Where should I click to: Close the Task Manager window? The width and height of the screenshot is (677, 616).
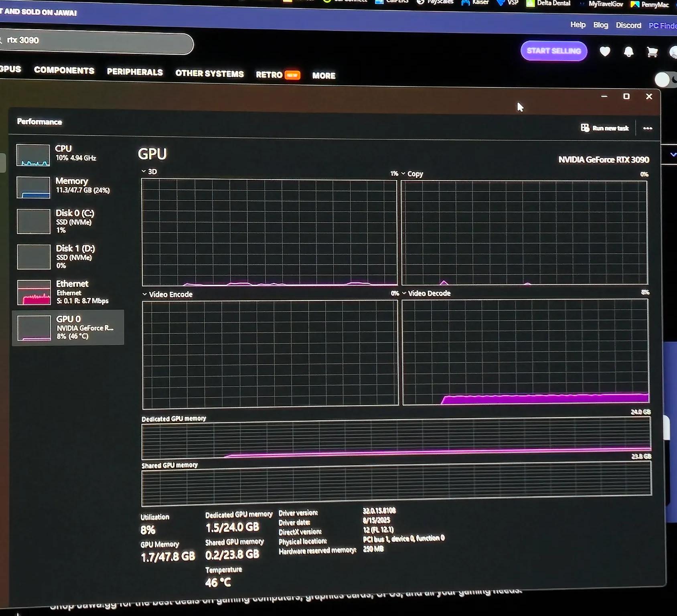(x=649, y=97)
